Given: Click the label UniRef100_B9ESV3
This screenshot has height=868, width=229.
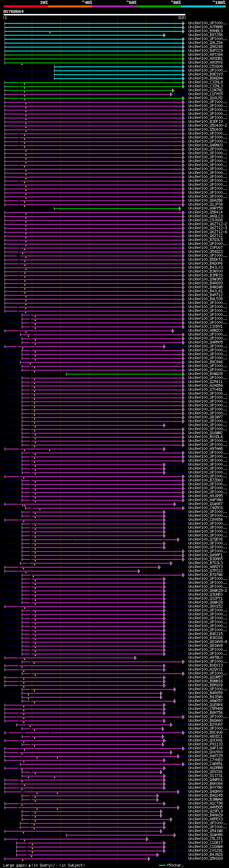Looking at the screenshot, I should (205, 74).
